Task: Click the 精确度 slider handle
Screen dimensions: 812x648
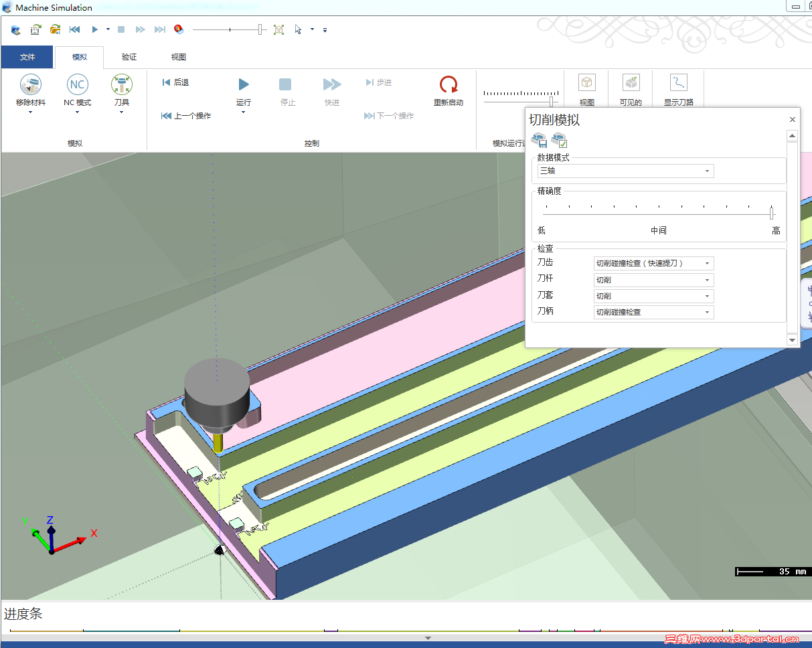Action: point(771,214)
